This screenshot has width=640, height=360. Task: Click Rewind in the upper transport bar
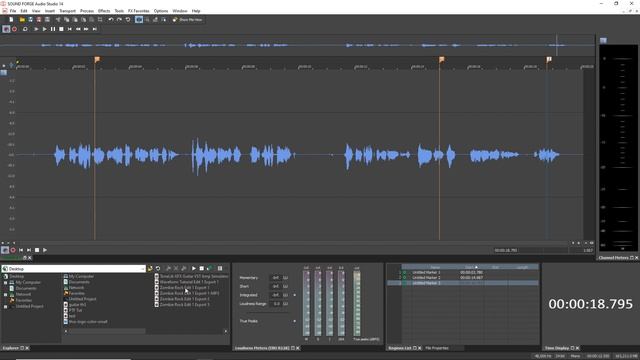click(x=78, y=29)
